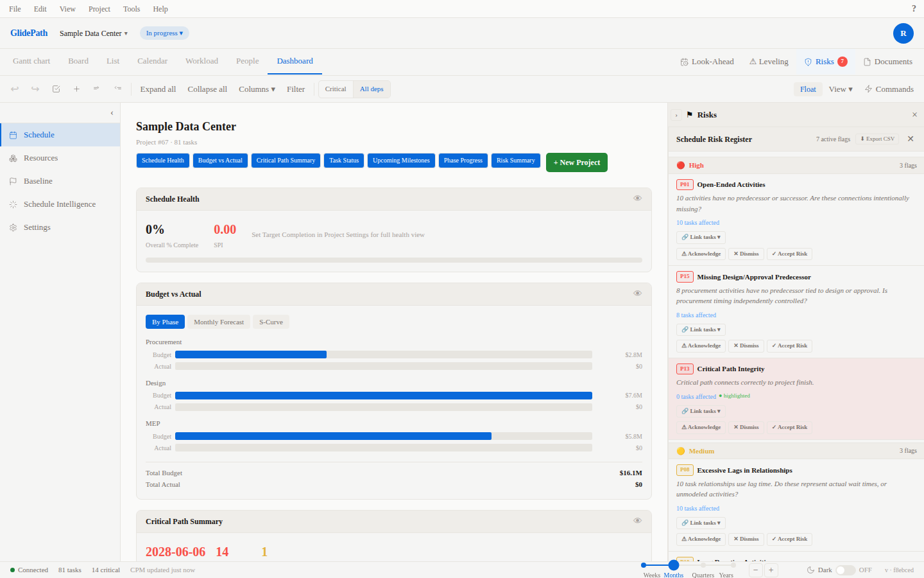Acknowledge the Open-Ended Activities risk
Viewport: 924px width, 578px height.
[701, 254]
